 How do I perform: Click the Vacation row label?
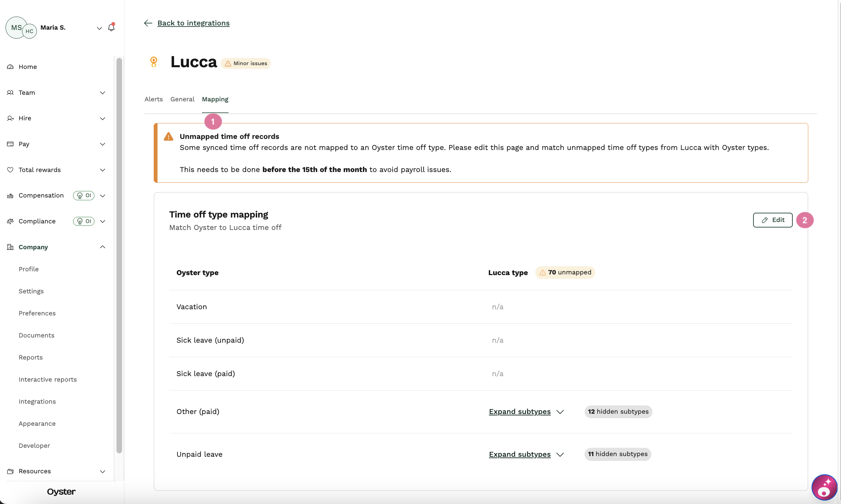192,307
